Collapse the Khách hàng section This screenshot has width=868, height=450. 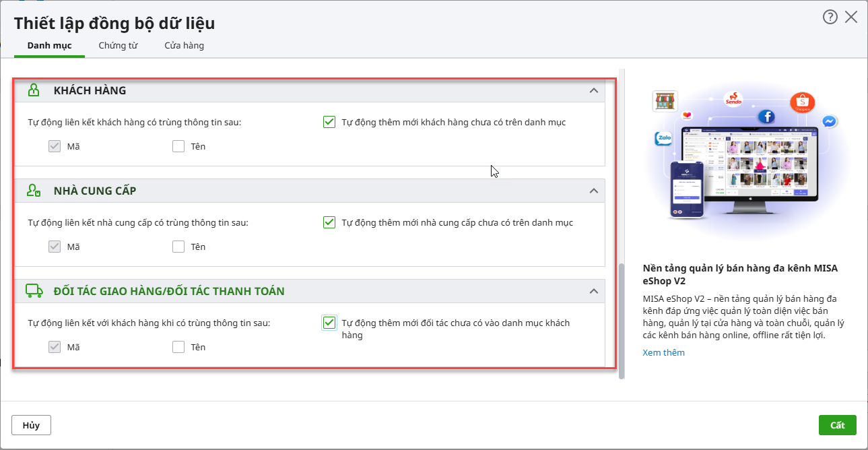(x=593, y=90)
